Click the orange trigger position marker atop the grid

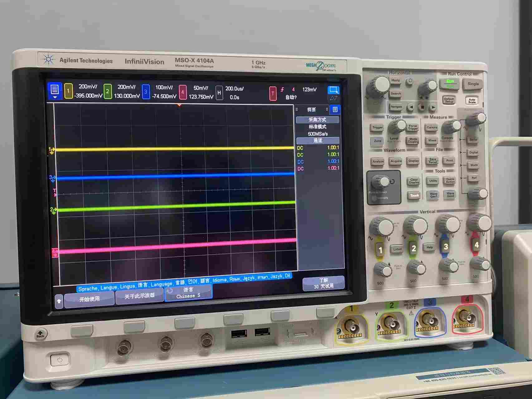tap(179, 105)
